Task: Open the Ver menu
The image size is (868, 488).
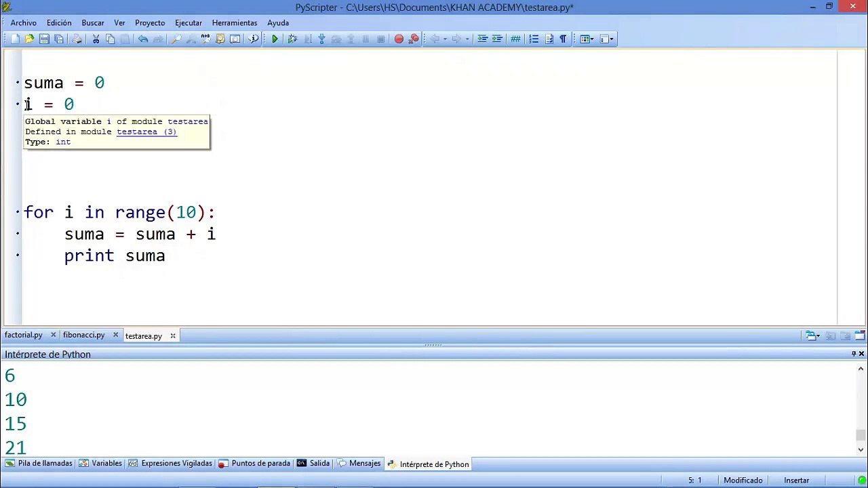Action: click(x=119, y=22)
